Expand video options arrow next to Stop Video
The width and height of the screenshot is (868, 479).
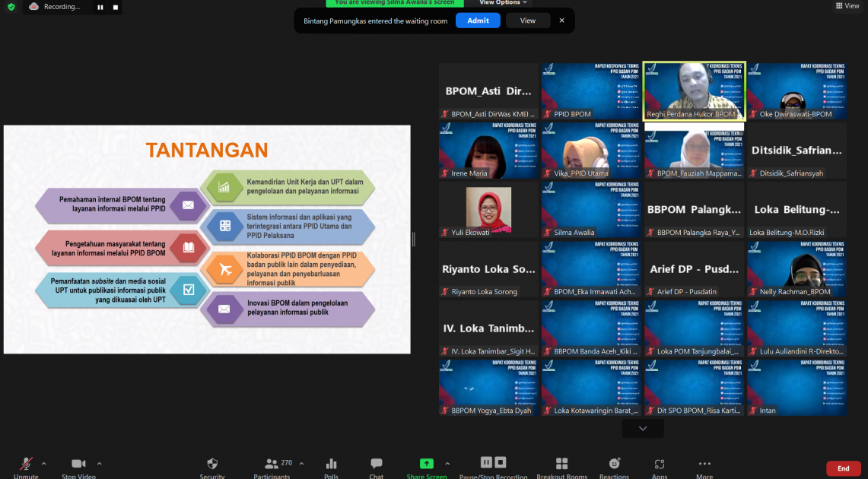point(99,463)
